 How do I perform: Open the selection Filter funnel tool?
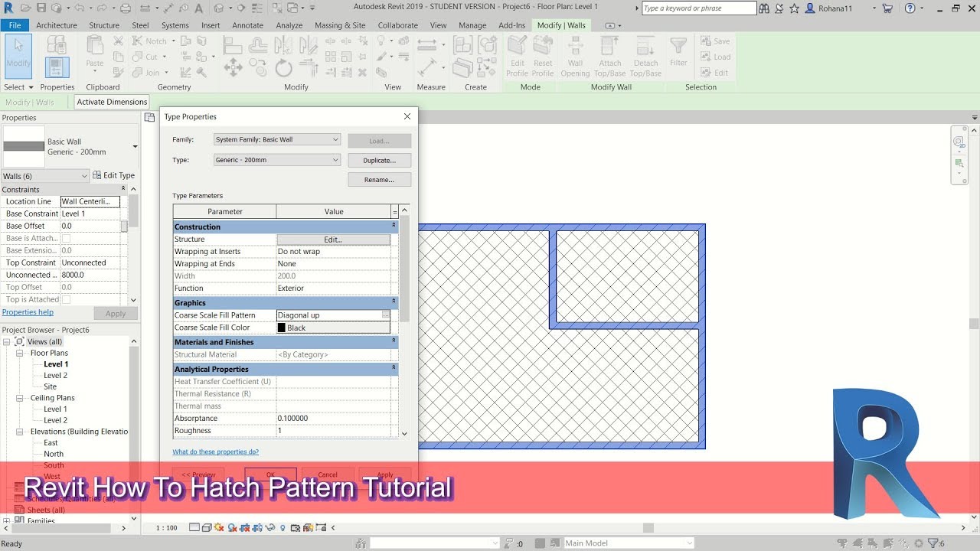[x=678, y=51]
